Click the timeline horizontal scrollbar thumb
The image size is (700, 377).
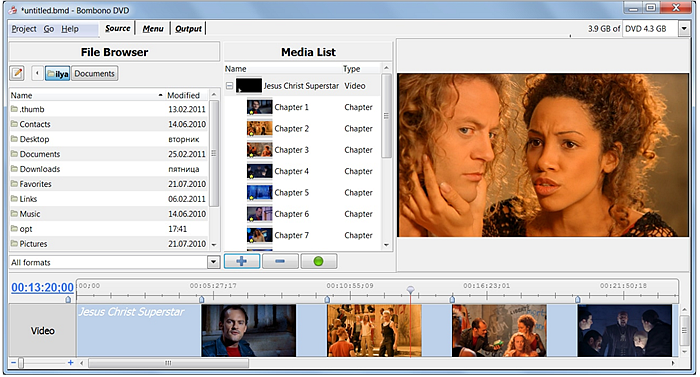(168, 363)
